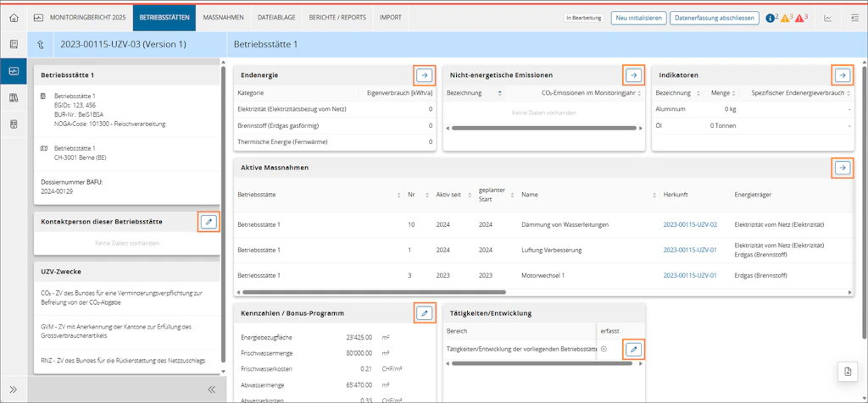
Task: Edit Tätigkeiten/Entwicklung row with the pencil
Action: point(634,349)
